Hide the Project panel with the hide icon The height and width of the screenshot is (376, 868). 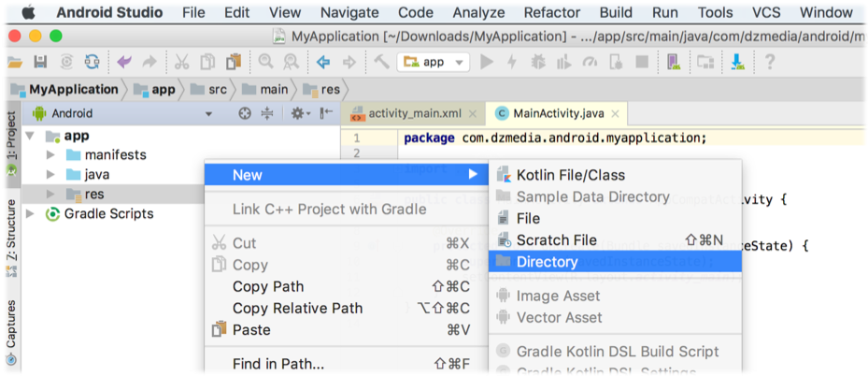click(327, 113)
